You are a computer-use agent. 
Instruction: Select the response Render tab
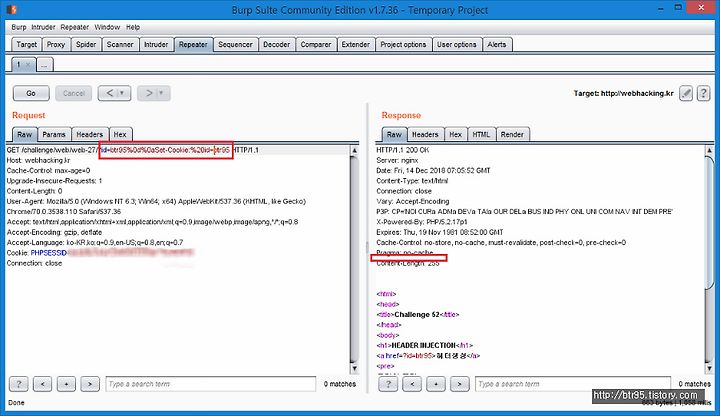pos(512,135)
